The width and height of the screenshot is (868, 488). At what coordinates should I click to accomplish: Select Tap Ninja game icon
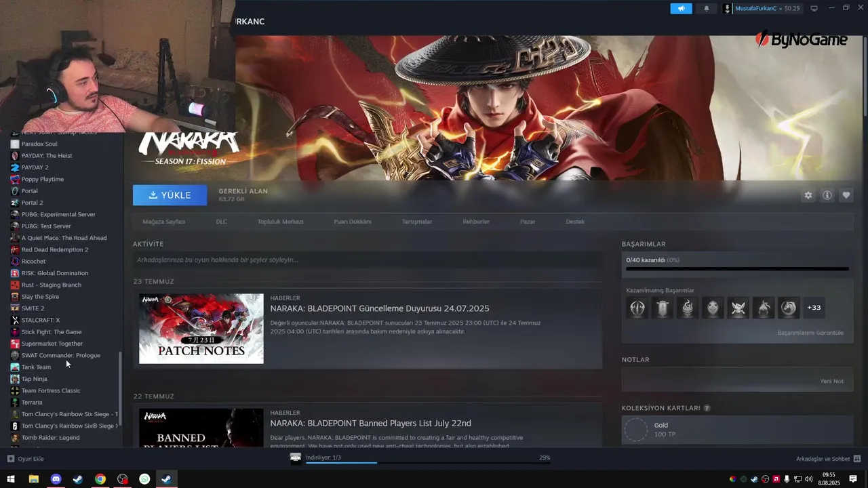15,379
